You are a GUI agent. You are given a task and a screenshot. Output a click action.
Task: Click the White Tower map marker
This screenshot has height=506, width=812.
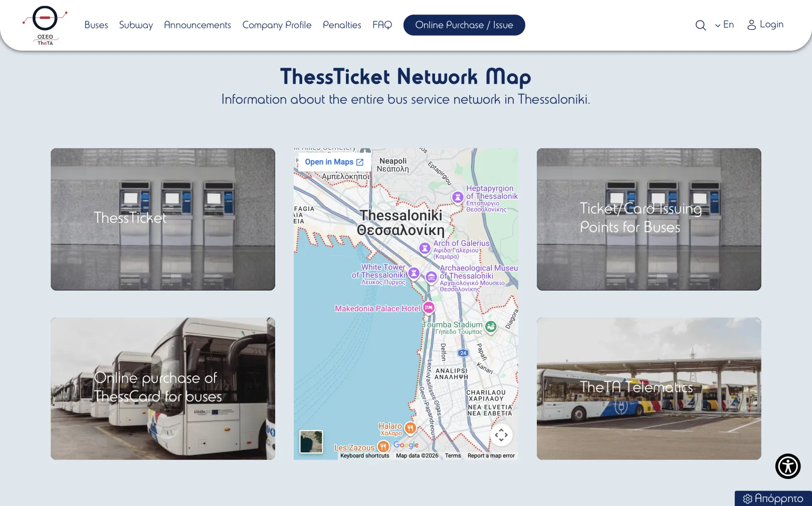[414, 273]
